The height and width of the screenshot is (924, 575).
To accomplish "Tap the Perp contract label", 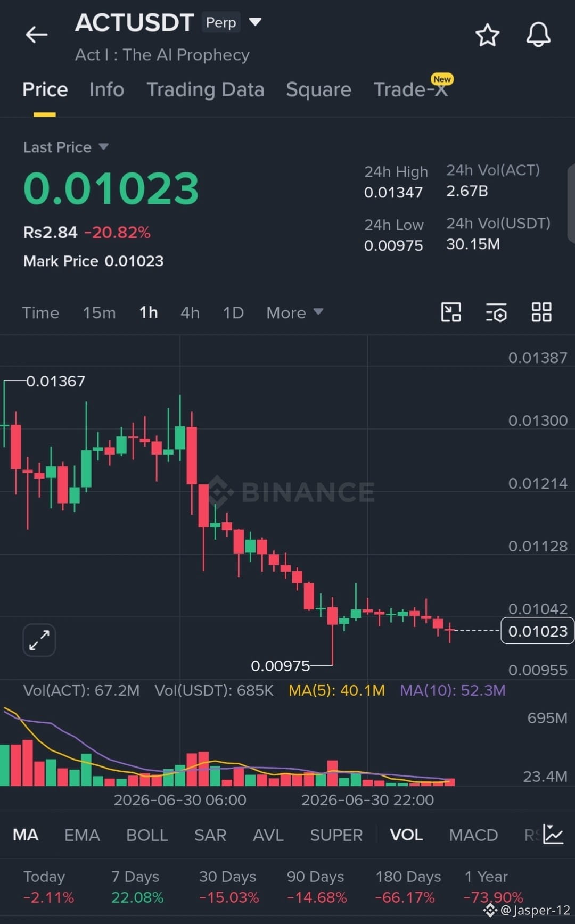I will coord(221,22).
